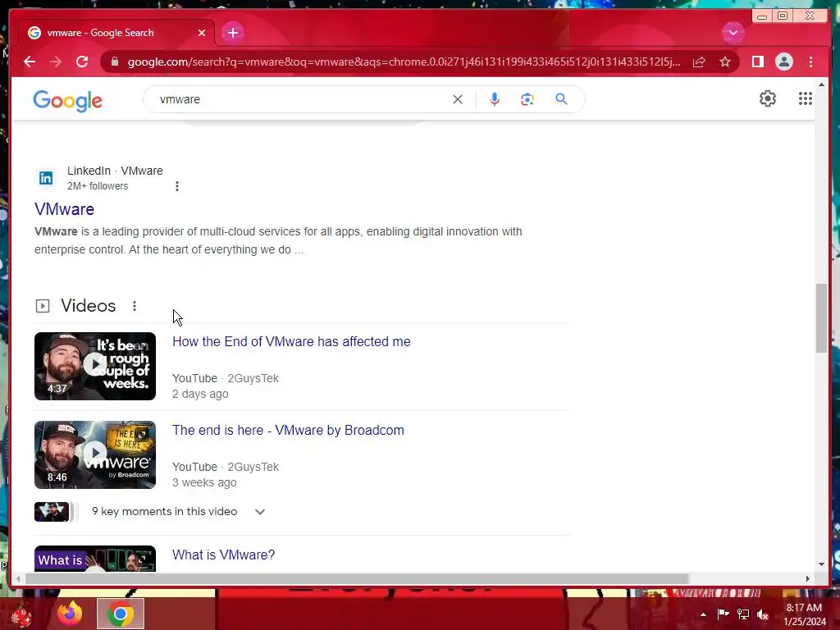
Task: Click in the vmware search field
Action: coord(300,99)
